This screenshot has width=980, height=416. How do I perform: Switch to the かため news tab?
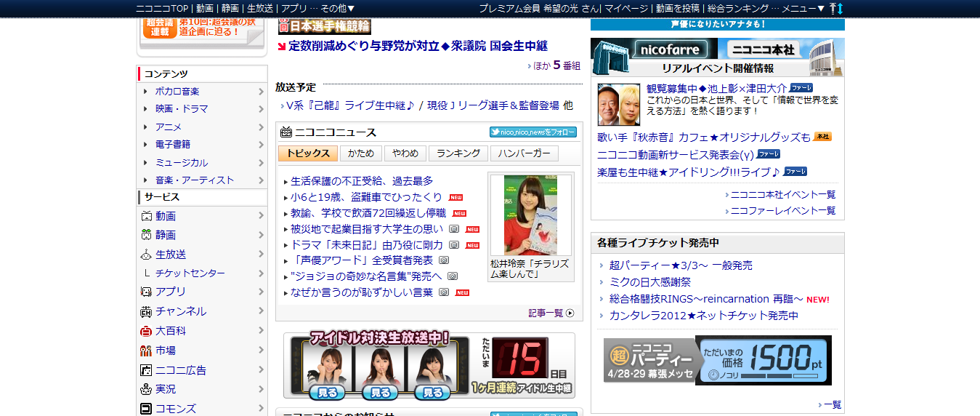point(361,153)
